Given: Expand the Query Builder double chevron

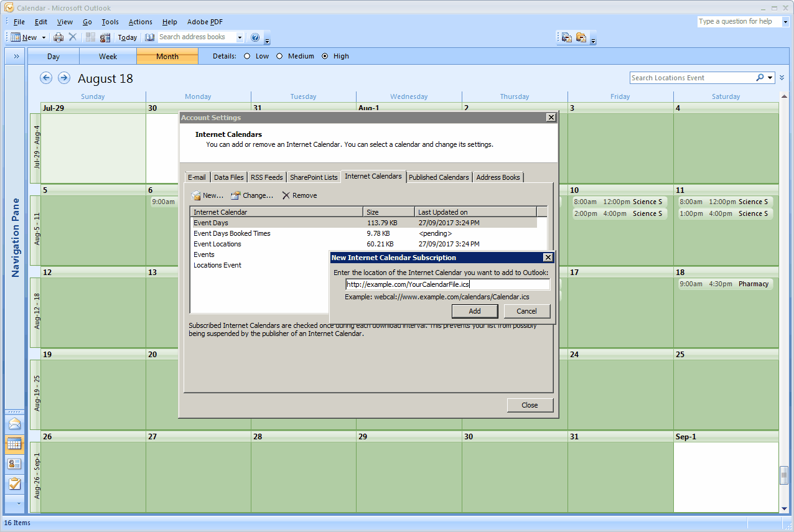Looking at the screenshot, I should pyautogui.click(x=782, y=78).
